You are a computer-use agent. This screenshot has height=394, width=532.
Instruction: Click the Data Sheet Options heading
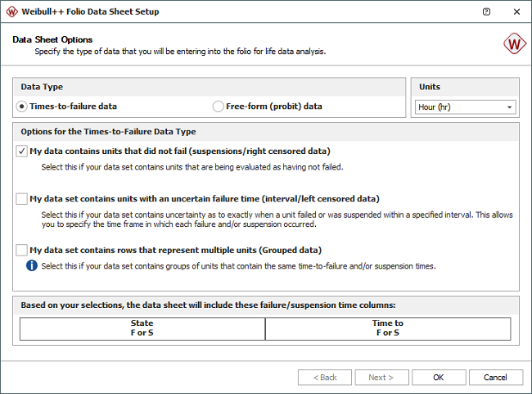(53, 39)
